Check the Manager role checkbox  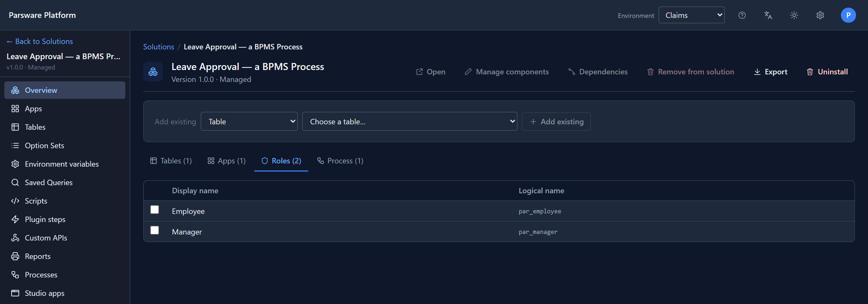tap(155, 230)
